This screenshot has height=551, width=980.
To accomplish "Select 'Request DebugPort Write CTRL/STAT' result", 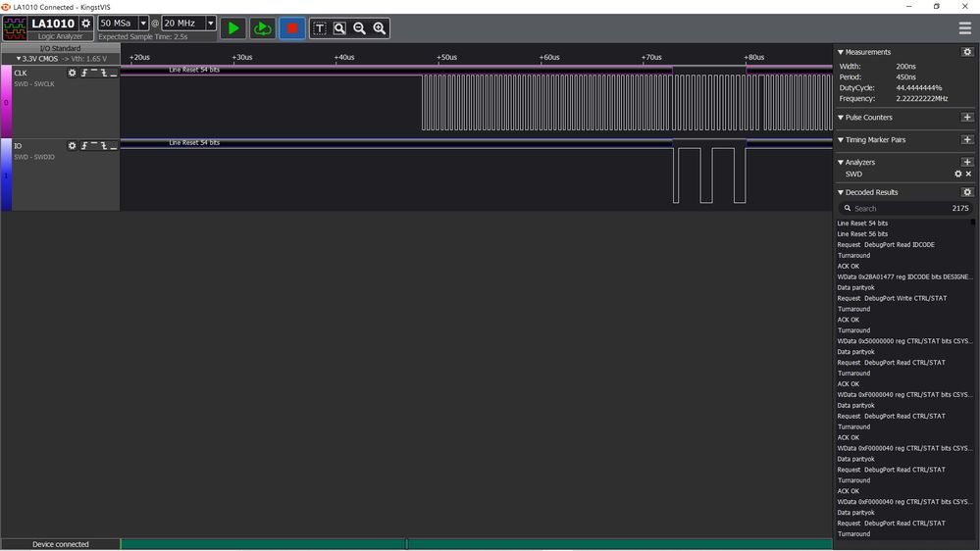I will (892, 298).
